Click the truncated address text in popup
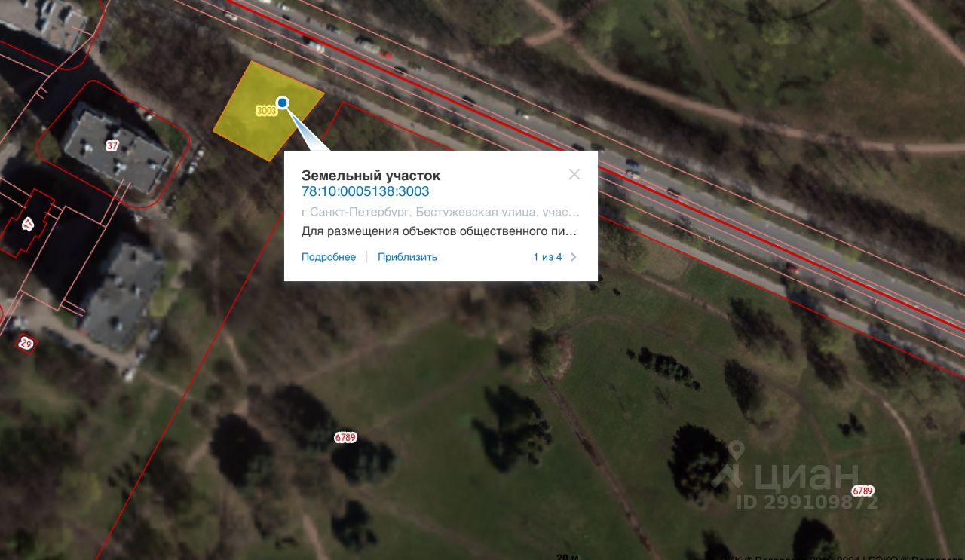The height and width of the screenshot is (560, 965). [x=441, y=213]
